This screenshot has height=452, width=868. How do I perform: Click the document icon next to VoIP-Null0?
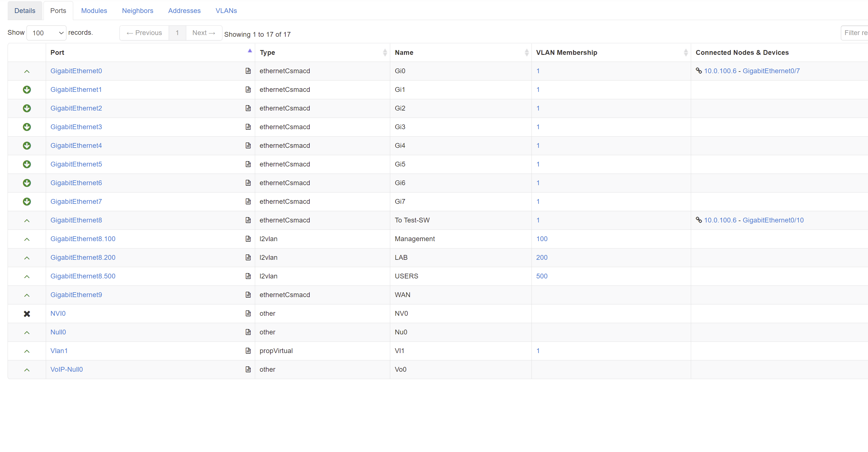[248, 369]
